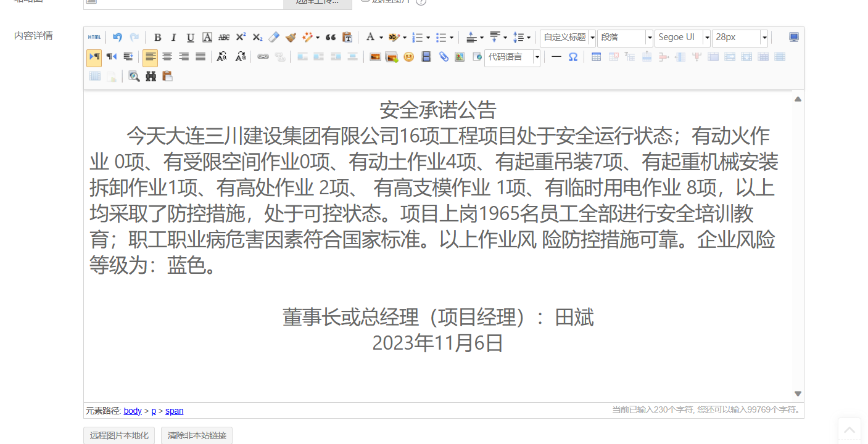Expand the ordered list style arrow
868x444 pixels.
tap(428, 38)
